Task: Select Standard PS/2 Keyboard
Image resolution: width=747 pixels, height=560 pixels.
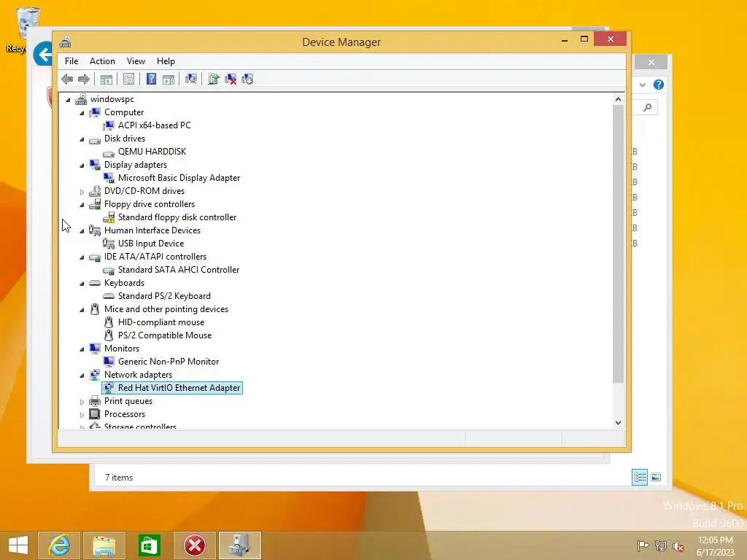Action: [x=164, y=296]
